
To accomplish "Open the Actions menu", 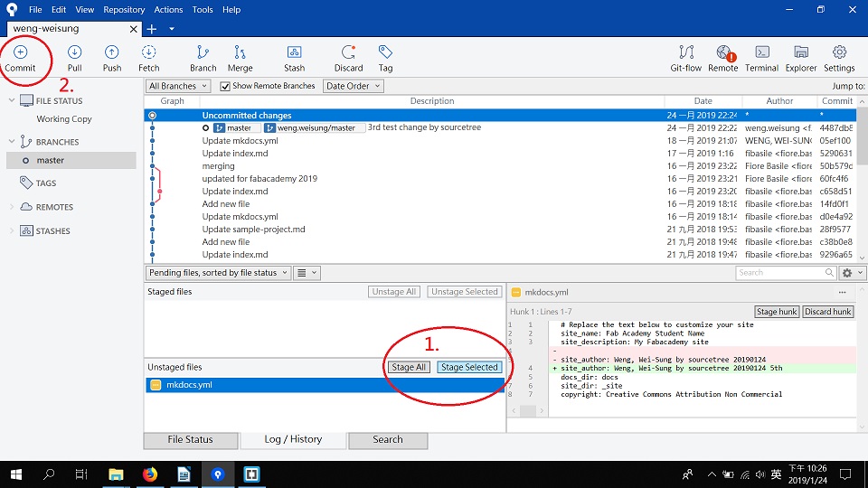I will (168, 9).
